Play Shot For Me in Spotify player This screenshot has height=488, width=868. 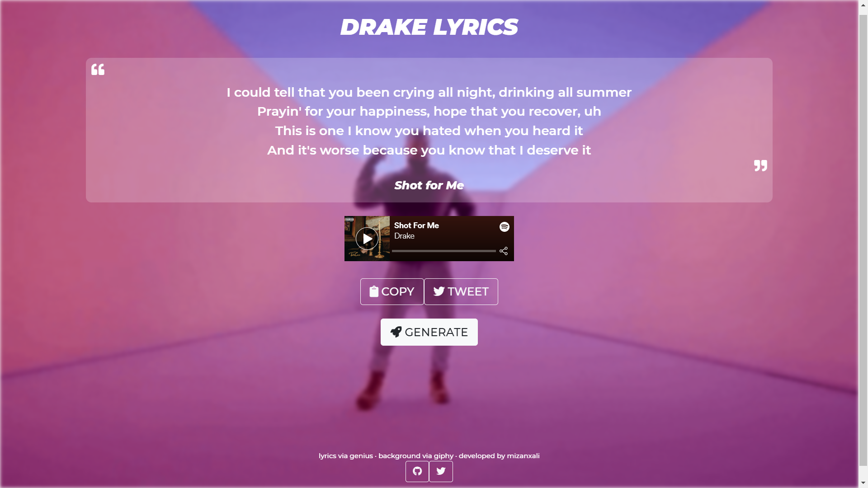click(x=367, y=239)
